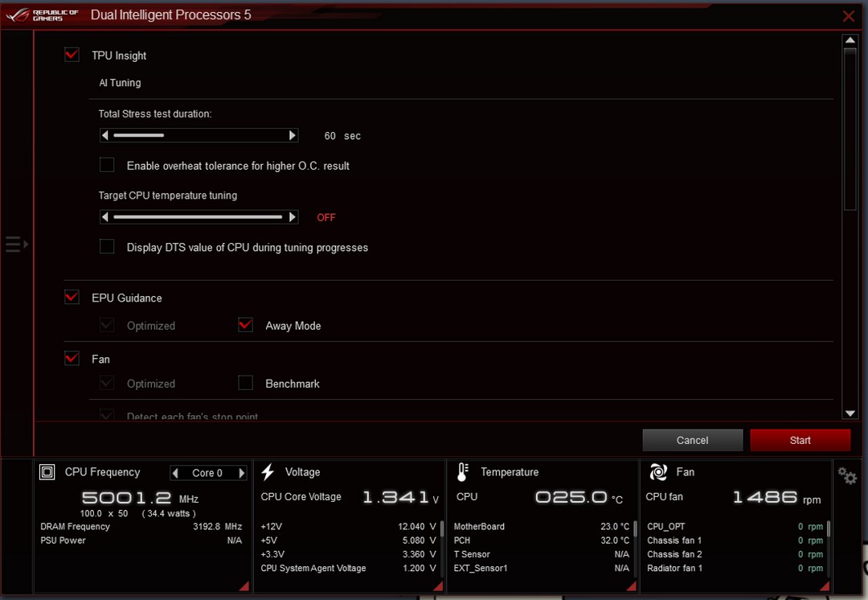Image resolution: width=868 pixels, height=600 pixels.
Task: Click the CPU Frequency chip icon
Action: pos(47,472)
